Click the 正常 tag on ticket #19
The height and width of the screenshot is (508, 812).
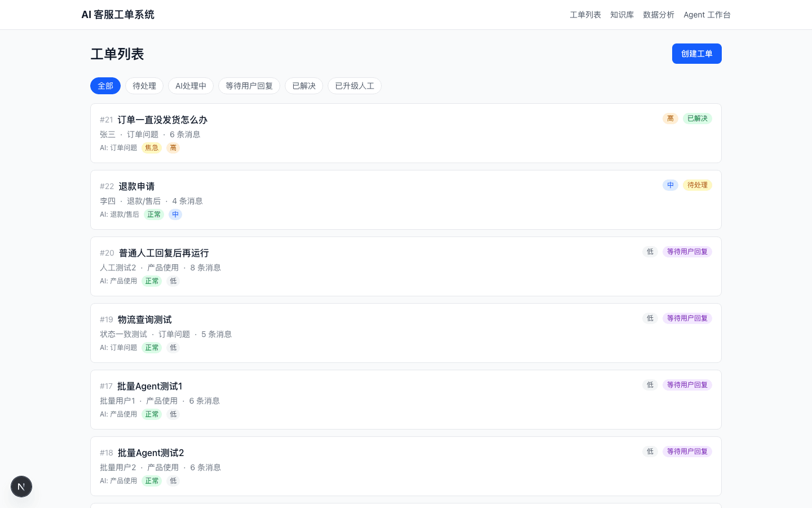click(x=152, y=348)
